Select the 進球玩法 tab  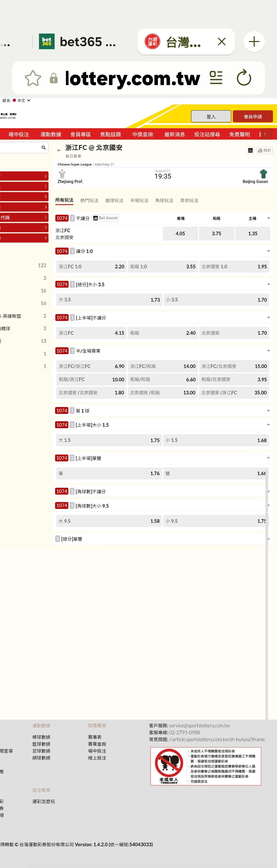[x=114, y=200]
